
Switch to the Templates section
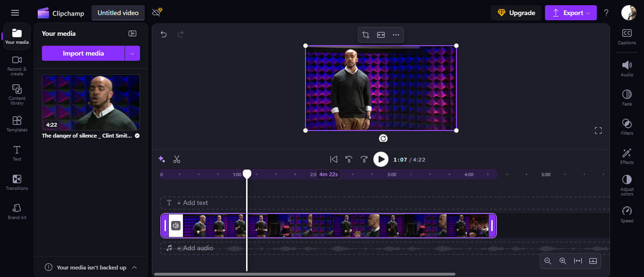(x=17, y=123)
